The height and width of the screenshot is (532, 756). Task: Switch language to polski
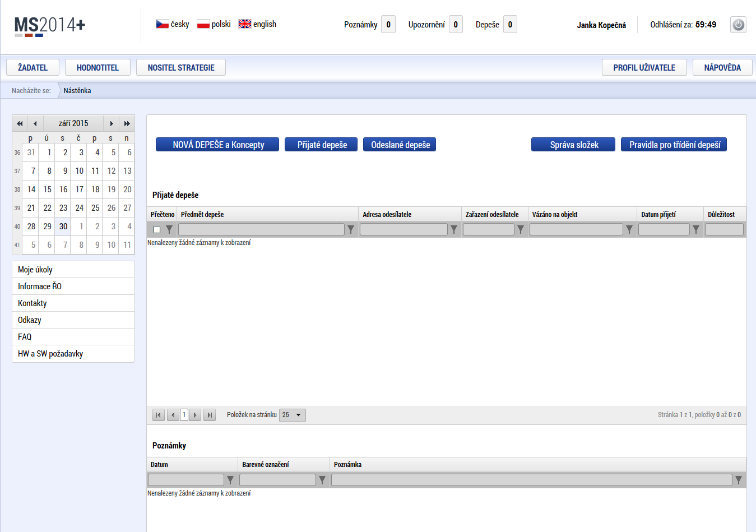pyautogui.click(x=221, y=24)
